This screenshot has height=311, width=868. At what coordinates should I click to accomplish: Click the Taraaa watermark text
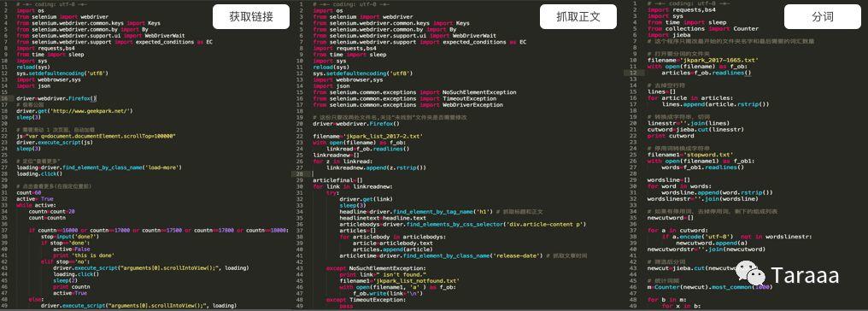805,275
